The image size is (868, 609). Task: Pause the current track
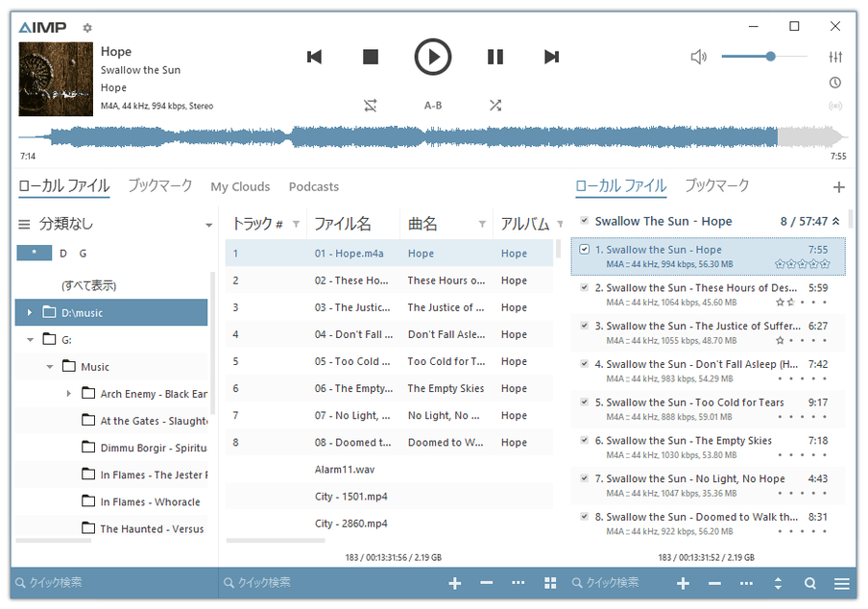pyautogui.click(x=495, y=57)
